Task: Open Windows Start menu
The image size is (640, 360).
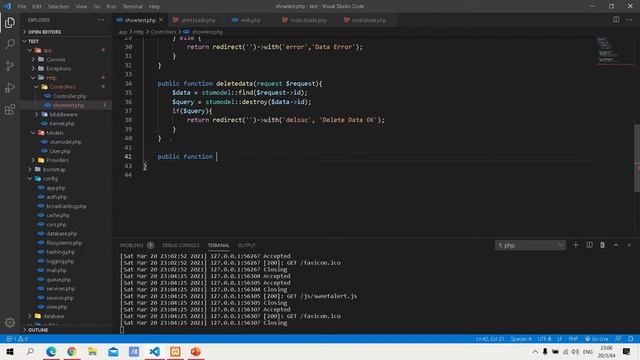Action: click(x=10, y=351)
